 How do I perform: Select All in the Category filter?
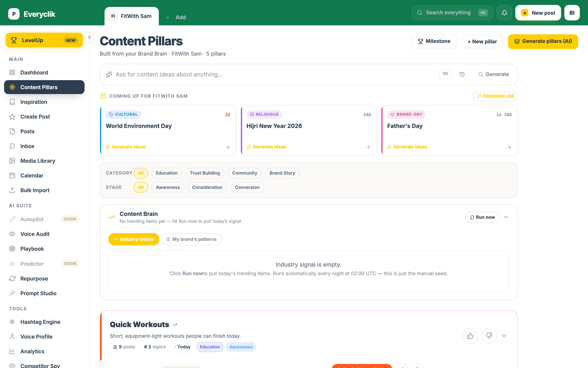tap(141, 173)
